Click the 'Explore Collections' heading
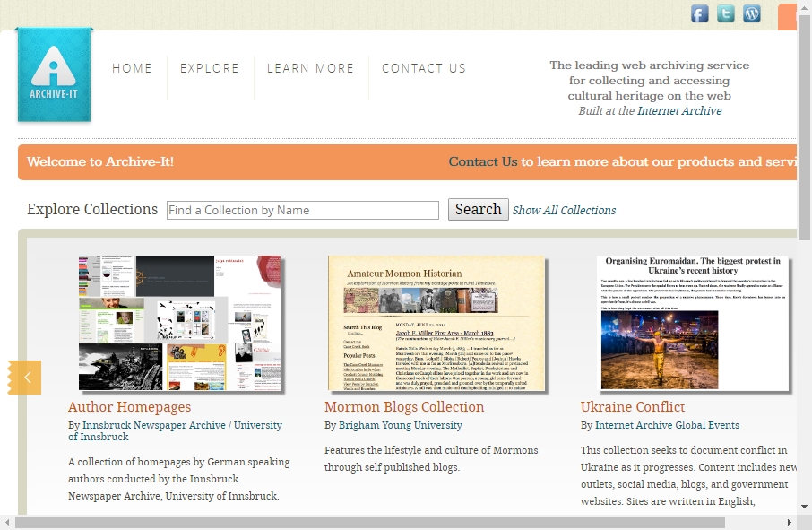Screen dimensions: 812x530 click(92, 209)
